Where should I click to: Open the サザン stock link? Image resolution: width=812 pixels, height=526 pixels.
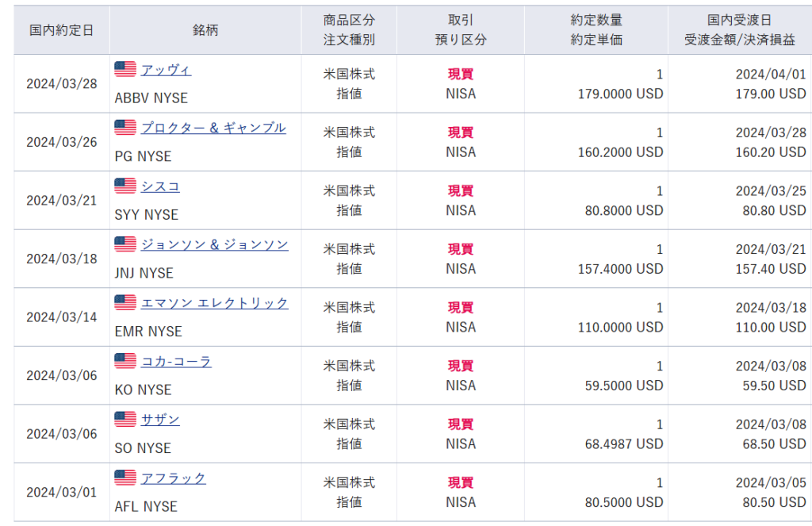(x=160, y=420)
